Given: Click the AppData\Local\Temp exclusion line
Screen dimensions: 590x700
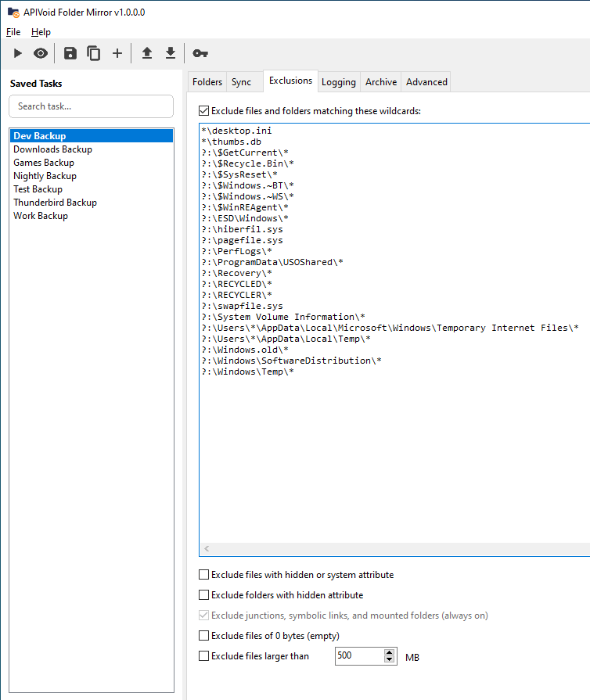Looking at the screenshot, I should [x=286, y=339].
